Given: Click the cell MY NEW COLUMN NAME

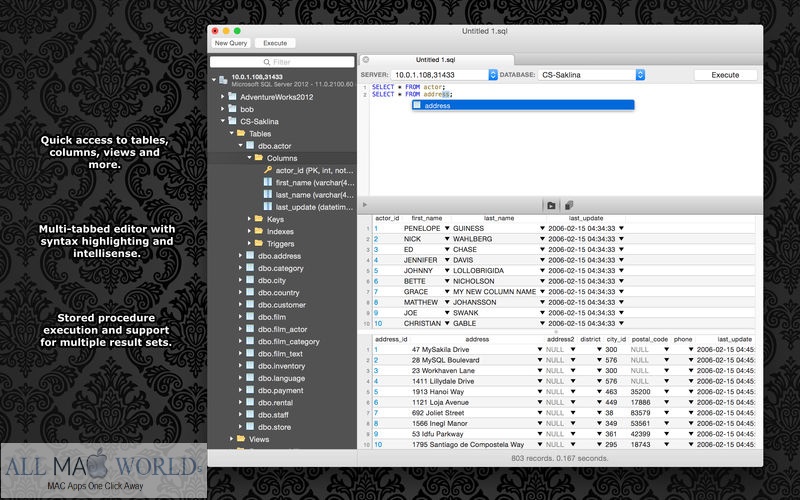Looking at the screenshot, I should click(x=494, y=291).
